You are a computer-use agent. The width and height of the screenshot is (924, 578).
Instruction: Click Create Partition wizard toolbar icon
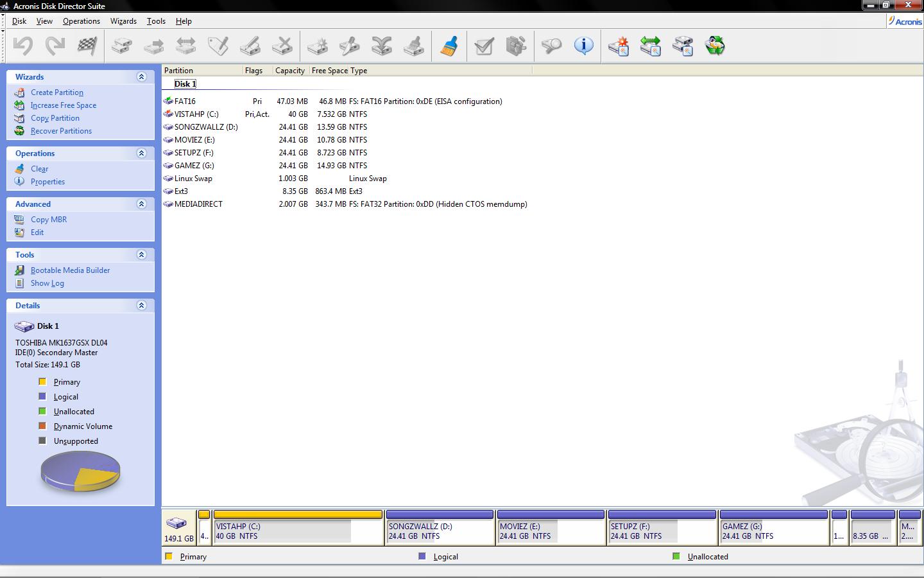[x=619, y=46]
